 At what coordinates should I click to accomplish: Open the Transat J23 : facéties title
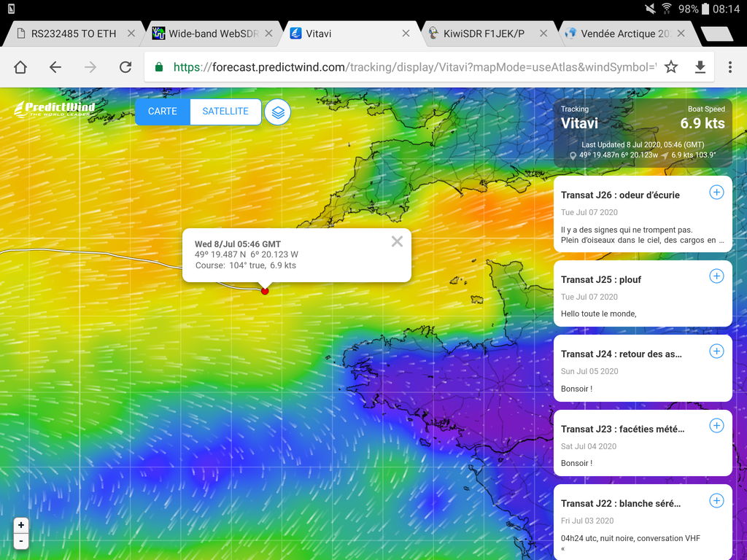pyautogui.click(x=623, y=429)
